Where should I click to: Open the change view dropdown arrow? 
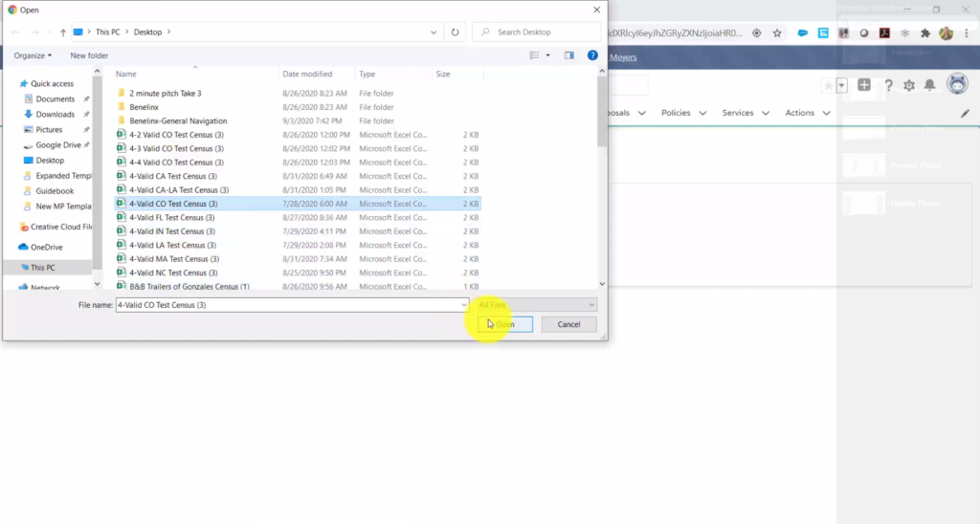(548, 55)
